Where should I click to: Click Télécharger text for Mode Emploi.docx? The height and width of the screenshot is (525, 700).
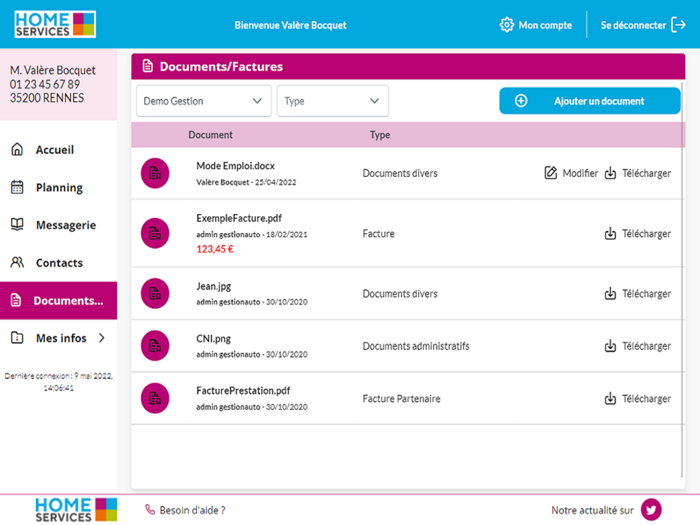pos(646,173)
